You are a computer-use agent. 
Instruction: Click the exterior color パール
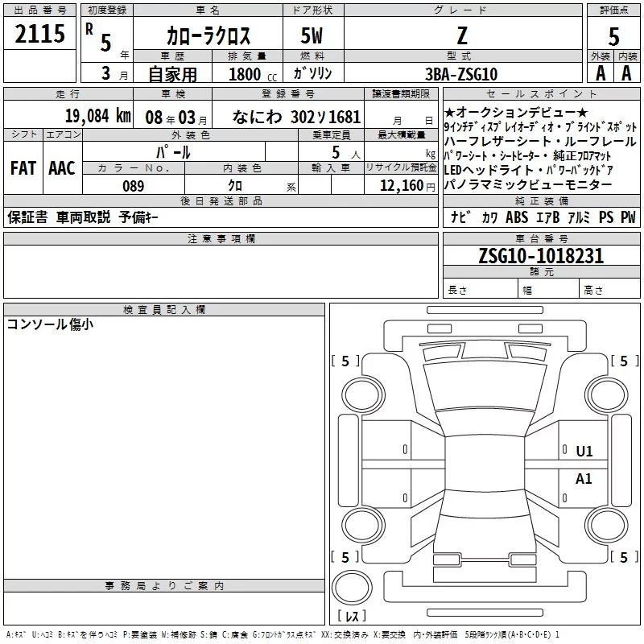click(173, 152)
